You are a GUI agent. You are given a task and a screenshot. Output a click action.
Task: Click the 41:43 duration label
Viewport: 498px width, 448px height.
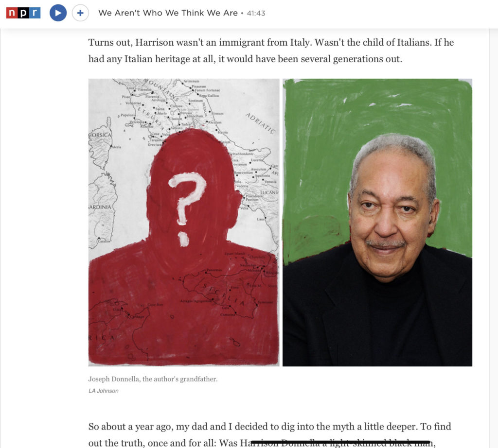(x=256, y=13)
